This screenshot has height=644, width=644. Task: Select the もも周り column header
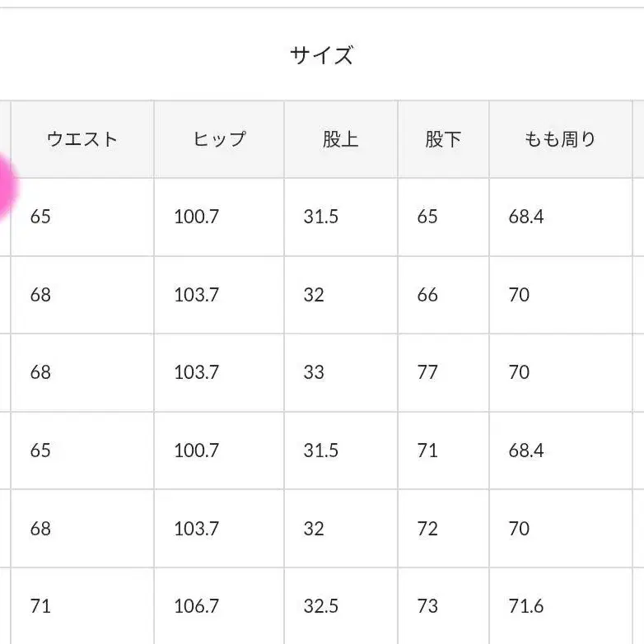point(560,139)
